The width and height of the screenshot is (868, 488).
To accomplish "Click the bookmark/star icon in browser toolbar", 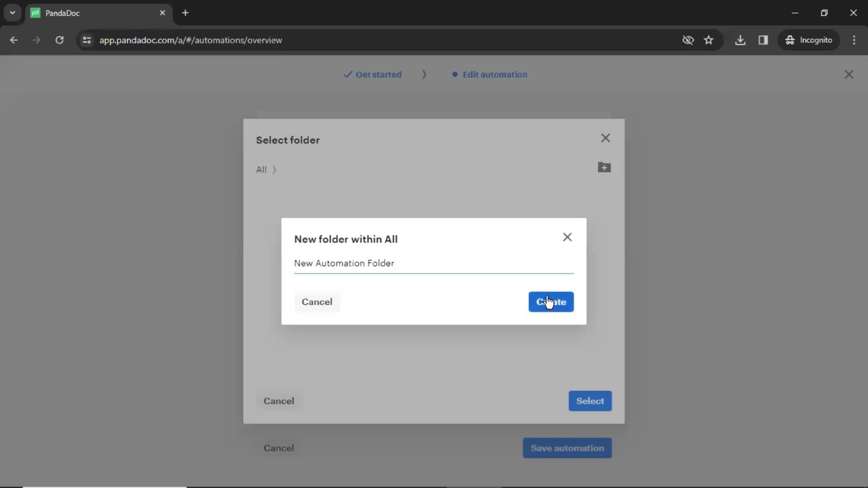I will 709,40.
